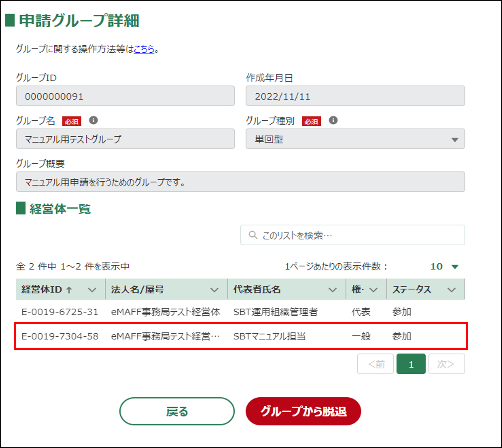
Task: Click the search magnifier icon
Action: point(253,235)
